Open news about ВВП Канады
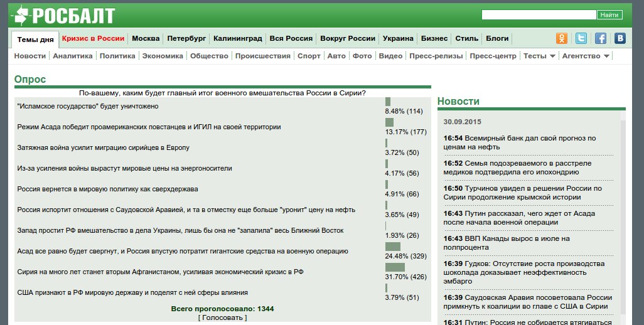This screenshot has height=325, width=644. coord(507,243)
